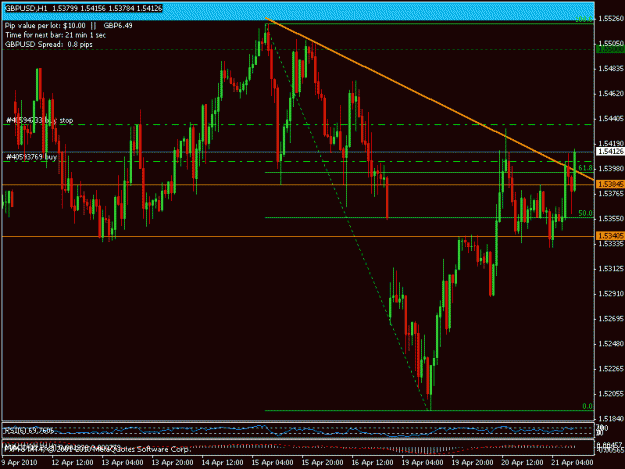This screenshot has width=625, height=469.
Task: Click the 1.52910 price scale value
Action: (611, 294)
